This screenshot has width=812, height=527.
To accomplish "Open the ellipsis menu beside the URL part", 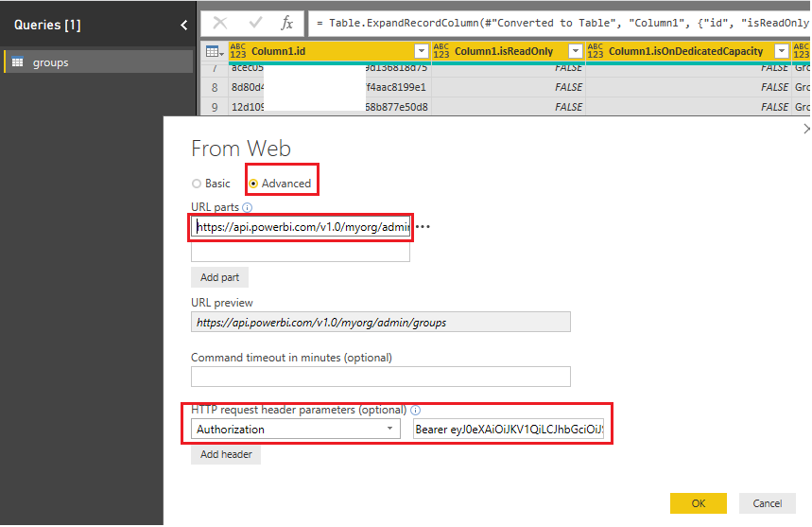I will coord(423,226).
